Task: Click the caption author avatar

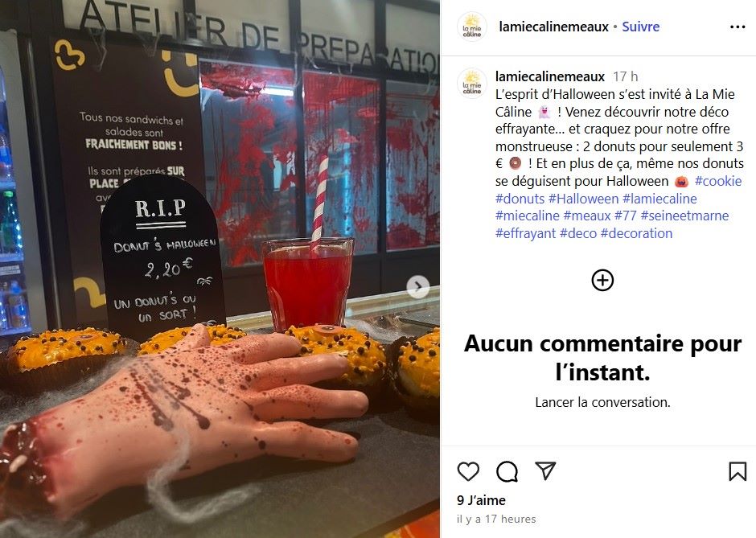Action: click(x=471, y=83)
